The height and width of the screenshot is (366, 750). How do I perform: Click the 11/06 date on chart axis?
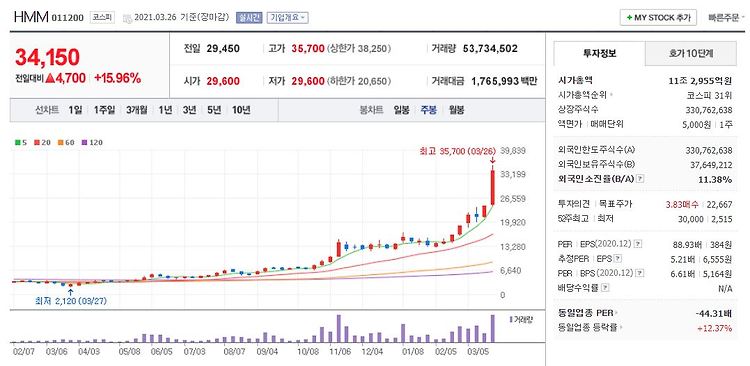(340, 351)
